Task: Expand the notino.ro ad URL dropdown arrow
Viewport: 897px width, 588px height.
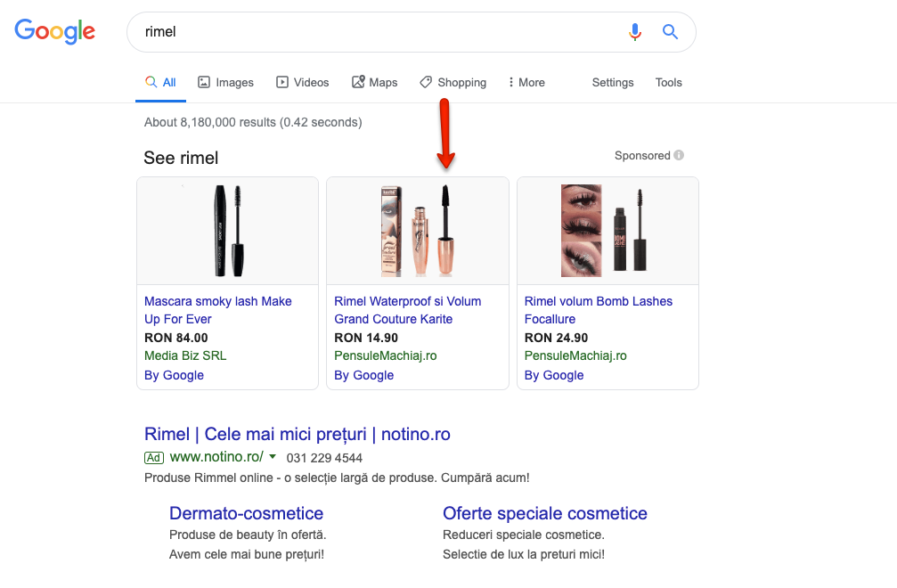Action: point(273,457)
